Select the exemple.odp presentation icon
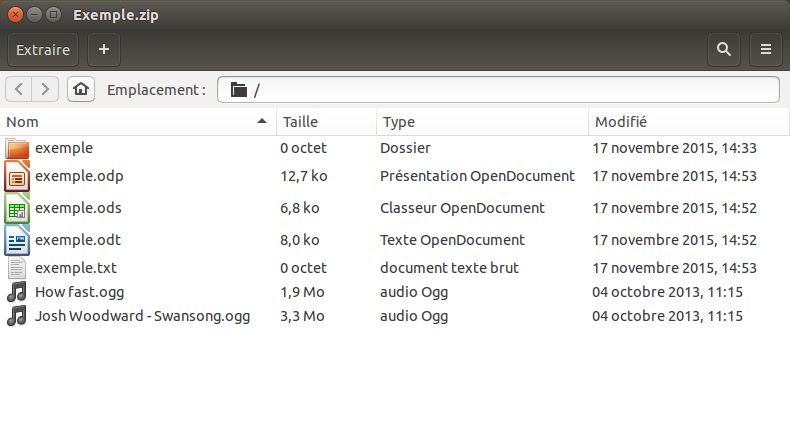The image size is (790, 440). tap(17, 177)
